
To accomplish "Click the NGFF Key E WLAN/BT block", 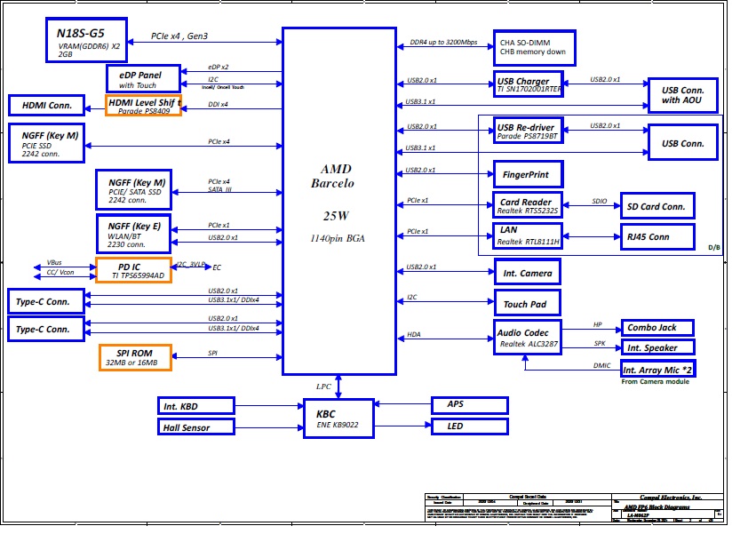I will click(x=134, y=234).
